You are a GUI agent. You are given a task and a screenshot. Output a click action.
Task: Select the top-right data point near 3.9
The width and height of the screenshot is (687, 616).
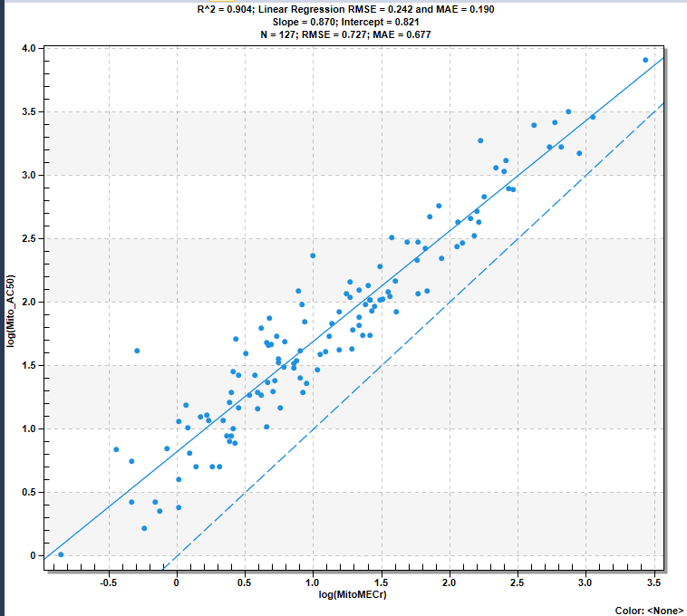645,60
